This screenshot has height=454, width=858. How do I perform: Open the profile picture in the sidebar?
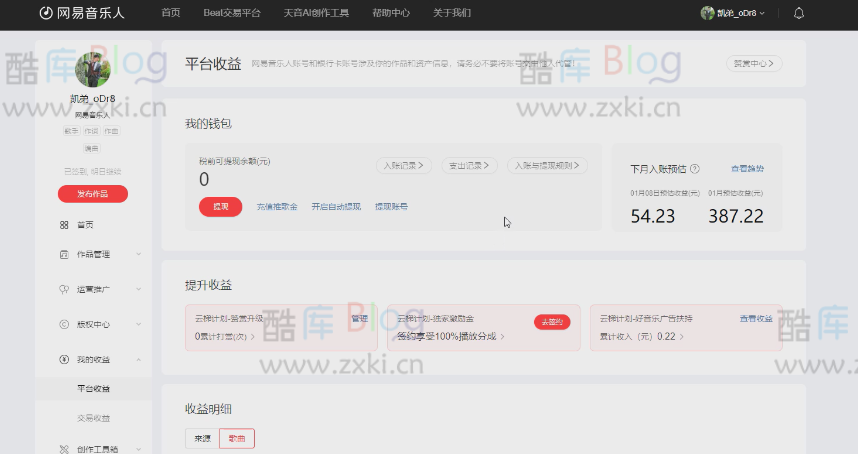click(x=92, y=69)
